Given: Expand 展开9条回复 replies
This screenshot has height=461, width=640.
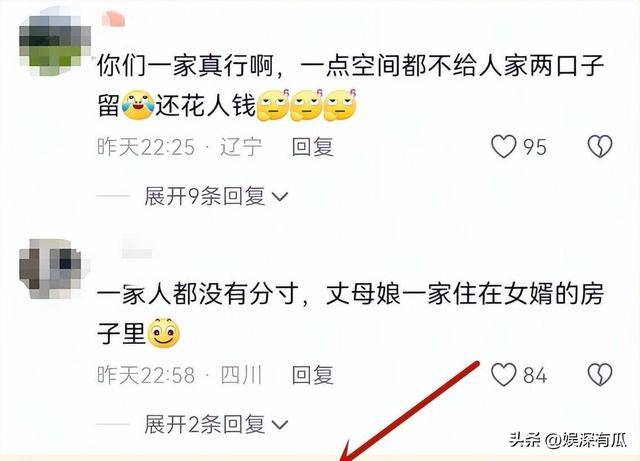Looking at the screenshot, I should pos(216,196).
